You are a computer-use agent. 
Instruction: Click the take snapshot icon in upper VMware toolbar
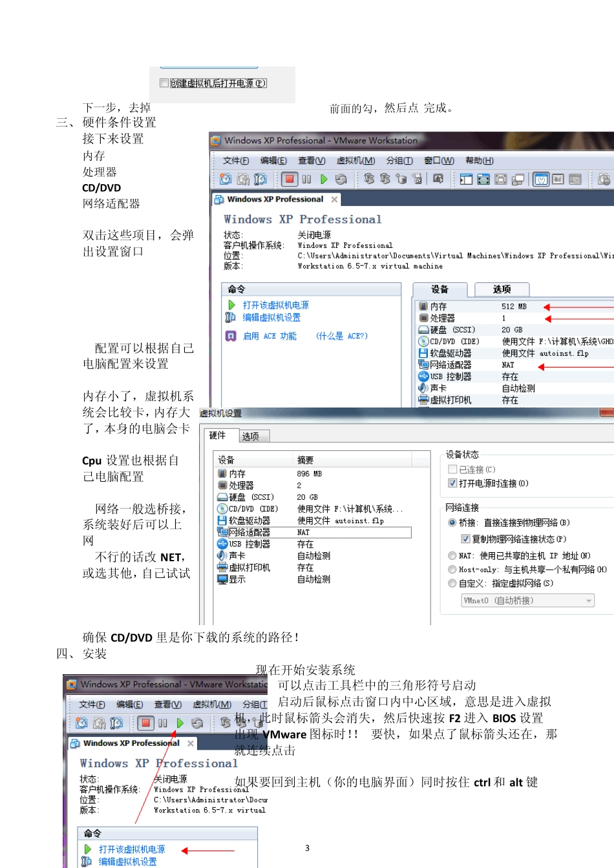[x=226, y=179]
